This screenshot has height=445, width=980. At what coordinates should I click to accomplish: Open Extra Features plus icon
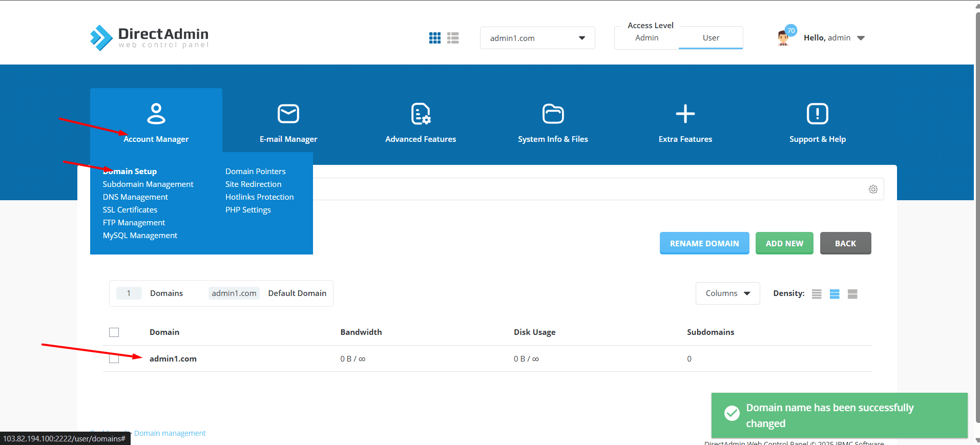[685, 114]
